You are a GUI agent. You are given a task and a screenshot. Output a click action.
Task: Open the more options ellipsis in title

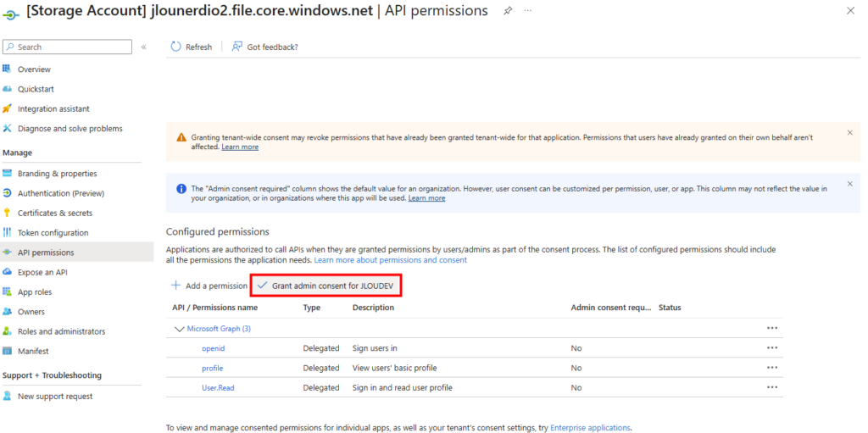pyautogui.click(x=527, y=11)
